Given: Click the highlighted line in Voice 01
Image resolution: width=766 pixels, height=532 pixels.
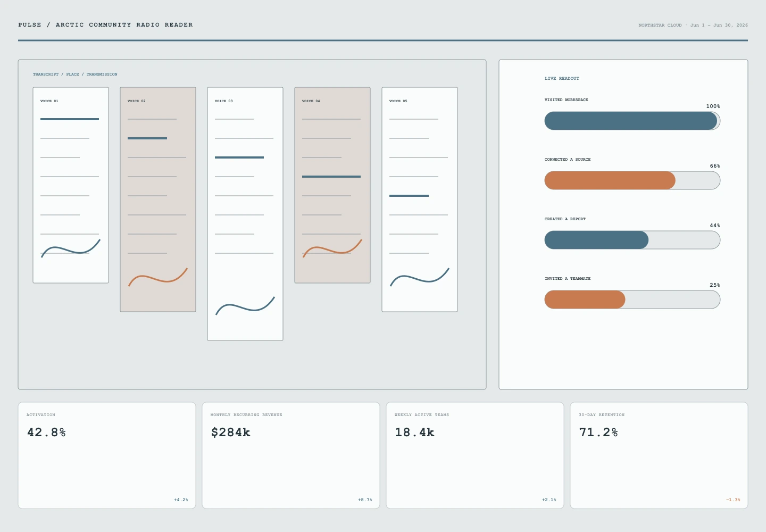Looking at the screenshot, I should (x=70, y=119).
